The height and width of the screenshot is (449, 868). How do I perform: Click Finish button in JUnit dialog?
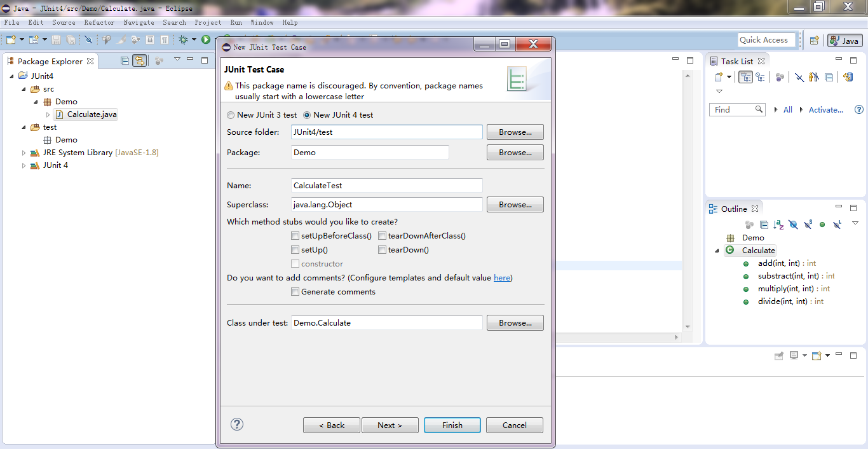pyautogui.click(x=452, y=425)
